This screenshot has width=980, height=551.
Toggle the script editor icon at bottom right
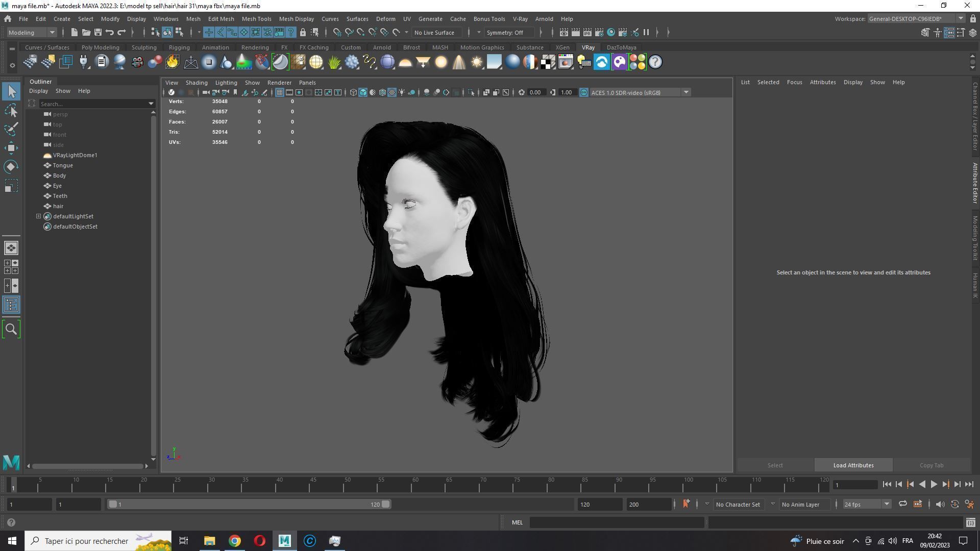(x=970, y=522)
